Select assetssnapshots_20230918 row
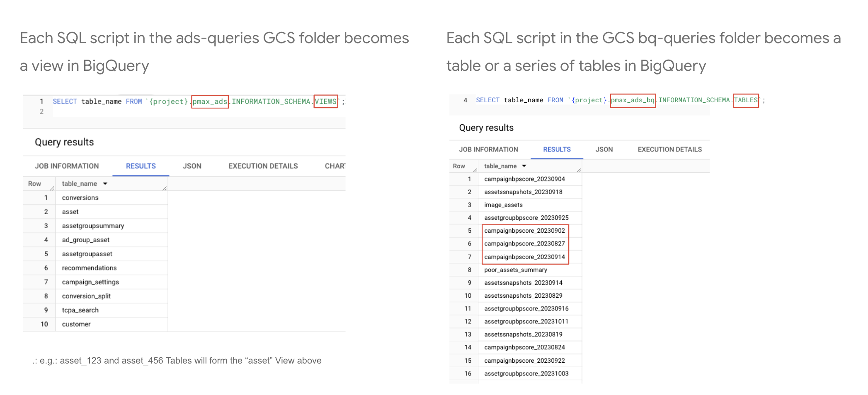Screen dimensions: 868x395 tap(516, 192)
